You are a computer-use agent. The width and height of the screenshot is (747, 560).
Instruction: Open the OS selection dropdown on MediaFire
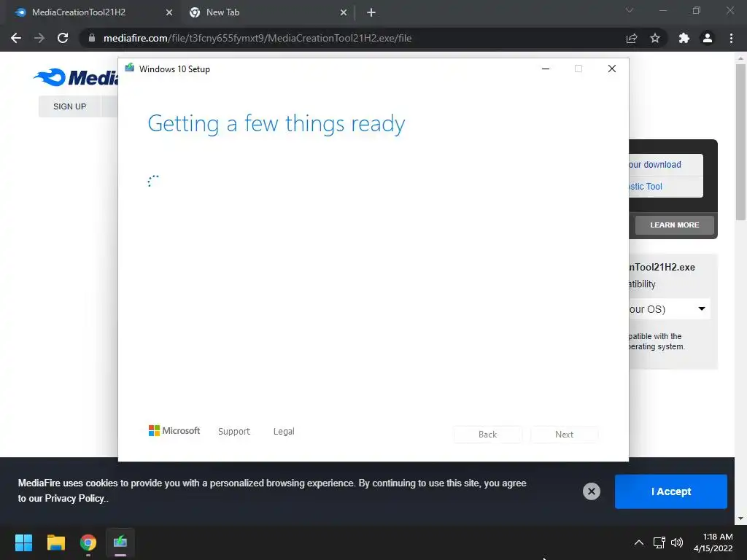669,309
